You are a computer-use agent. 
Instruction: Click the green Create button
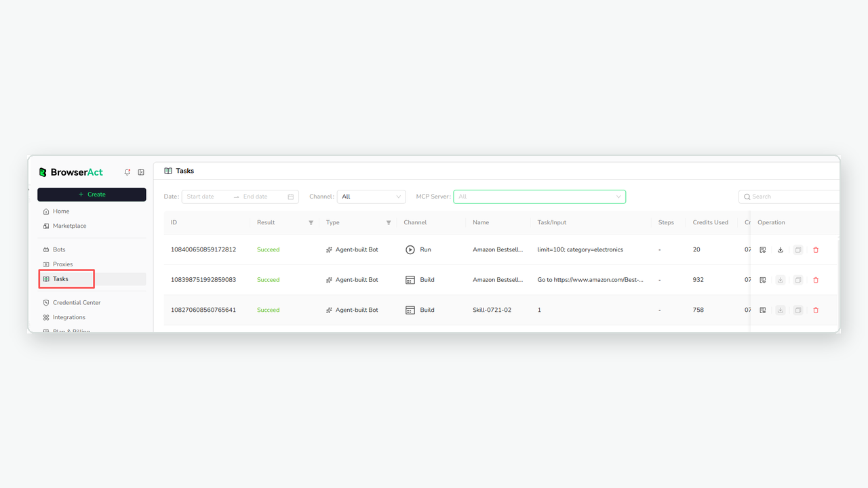(x=92, y=195)
